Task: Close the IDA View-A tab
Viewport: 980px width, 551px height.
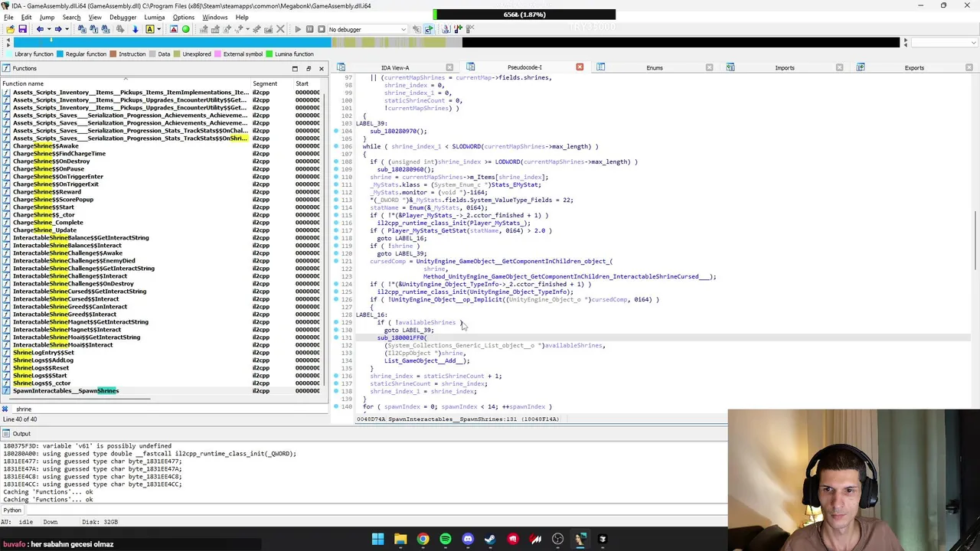Action: pos(449,68)
